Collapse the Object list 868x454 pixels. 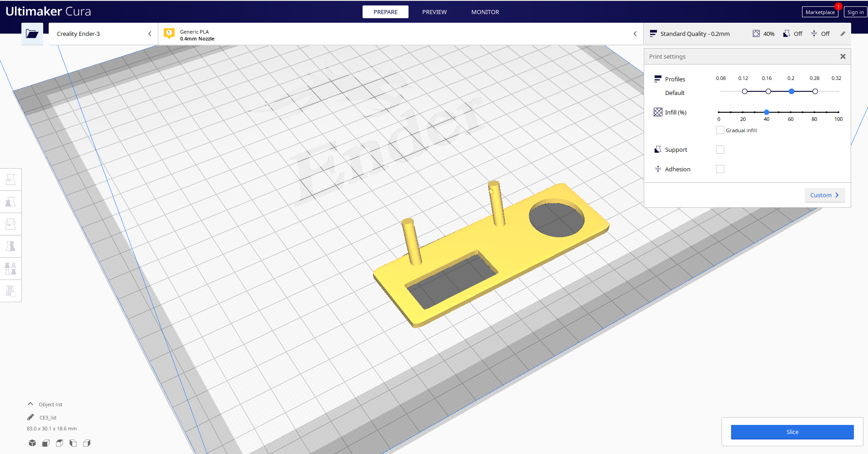[30, 404]
